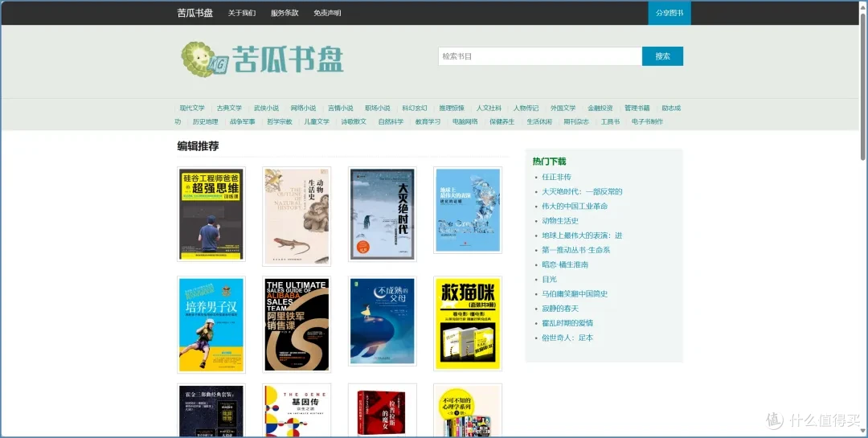Open the 服务条款 page
This screenshot has height=438, width=868.
285,13
